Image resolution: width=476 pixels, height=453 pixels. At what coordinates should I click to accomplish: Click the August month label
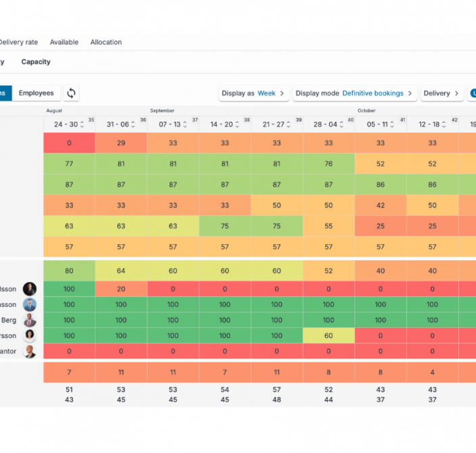click(x=54, y=110)
